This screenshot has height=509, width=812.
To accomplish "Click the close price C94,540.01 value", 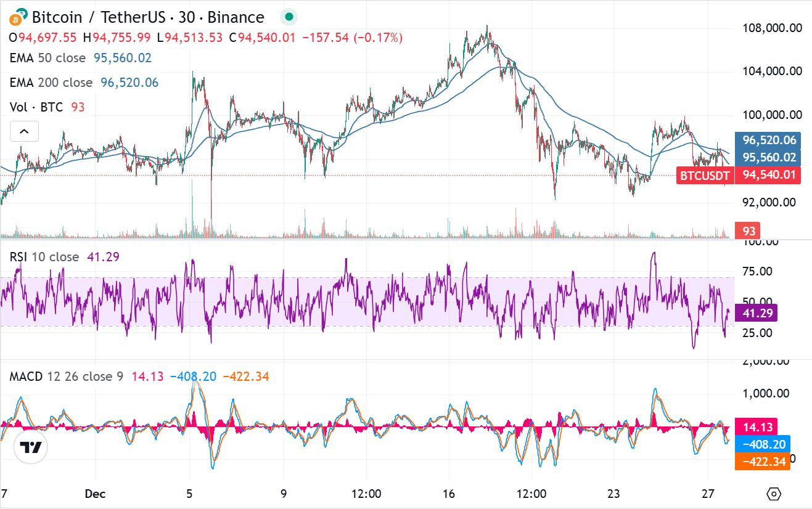I will (263, 38).
